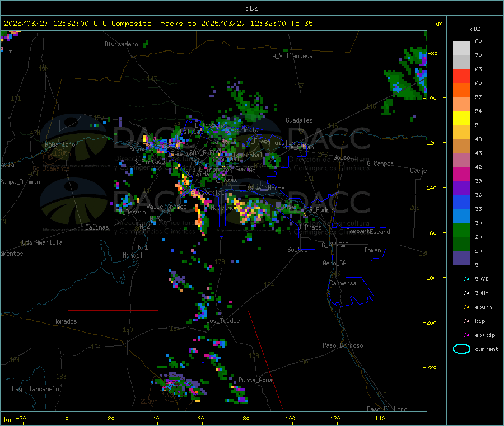Click the 'G_Campos' map label
This screenshot has width=504, height=426.
(x=380, y=163)
